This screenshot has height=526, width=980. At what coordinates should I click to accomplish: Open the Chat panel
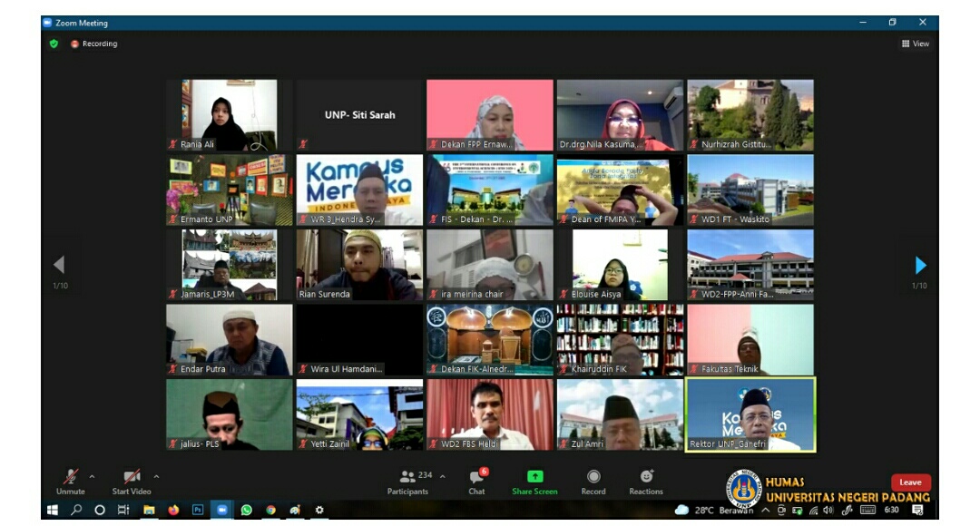click(476, 481)
